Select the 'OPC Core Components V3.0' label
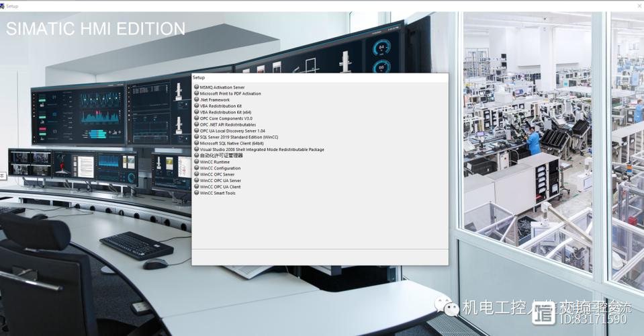644x336 pixels. (x=226, y=118)
